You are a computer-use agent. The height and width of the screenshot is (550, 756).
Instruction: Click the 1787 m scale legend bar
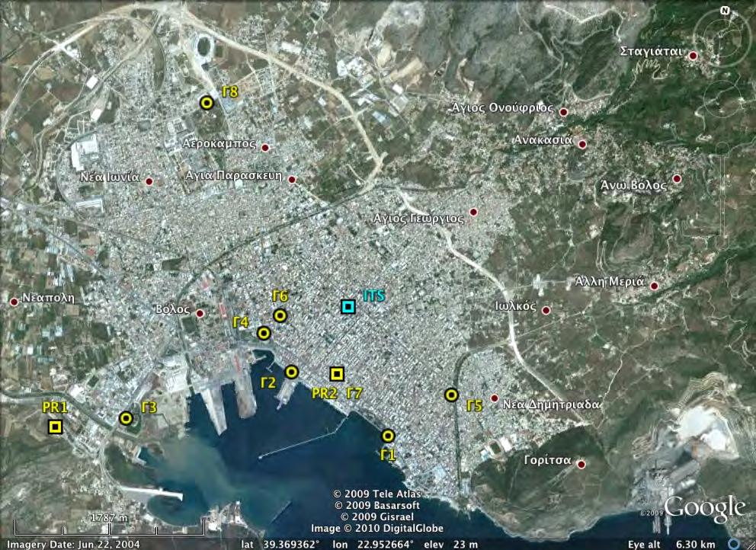(110, 527)
